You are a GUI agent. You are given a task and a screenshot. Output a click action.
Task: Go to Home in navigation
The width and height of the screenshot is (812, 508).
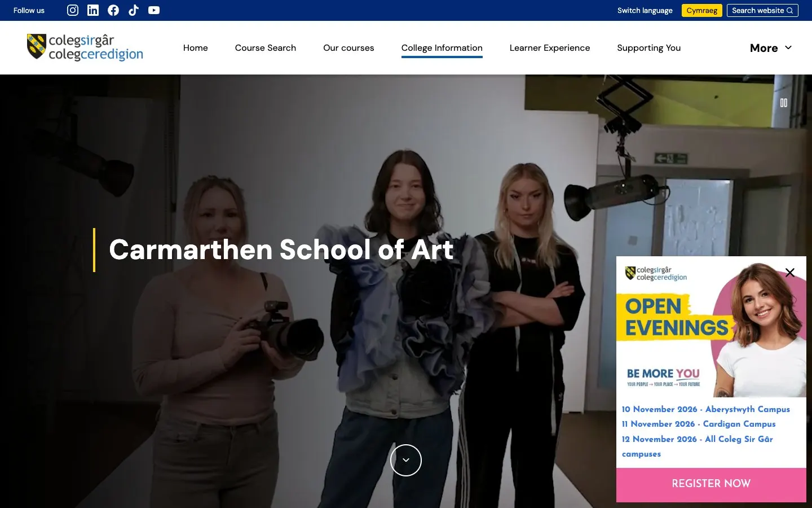pos(196,48)
